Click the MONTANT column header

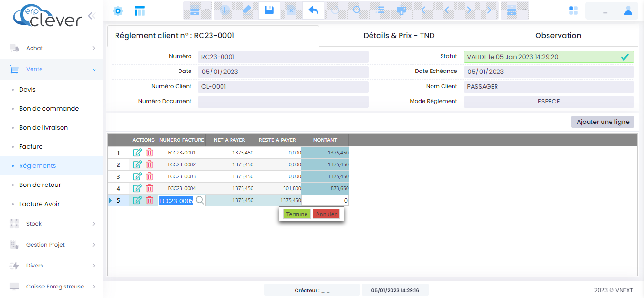pyautogui.click(x=325, y=140)
